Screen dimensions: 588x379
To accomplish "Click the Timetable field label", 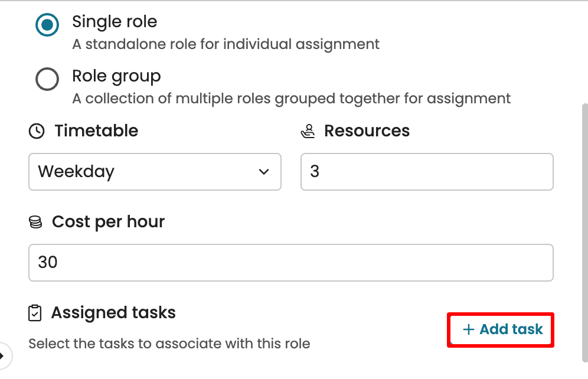I will coord(96,131).
